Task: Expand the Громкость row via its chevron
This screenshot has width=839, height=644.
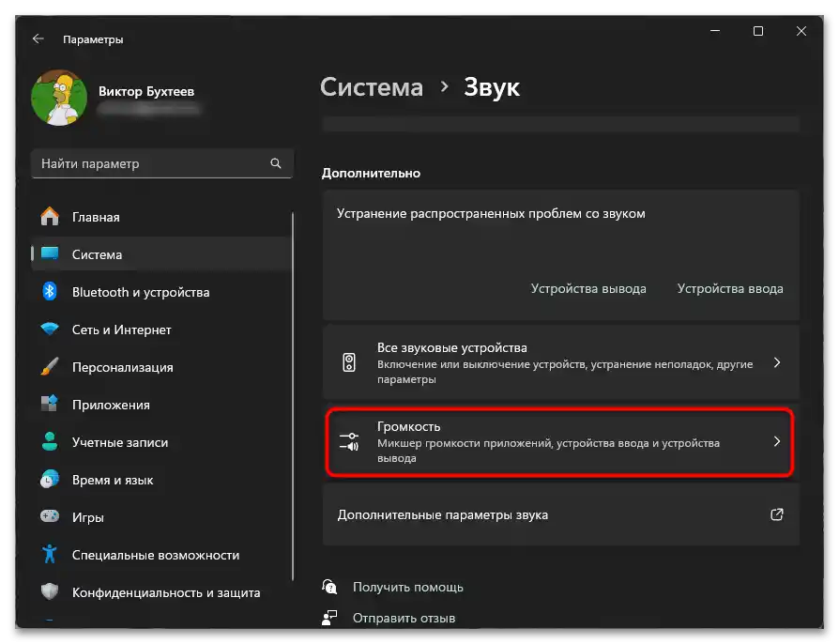Action: pos(776,441)
